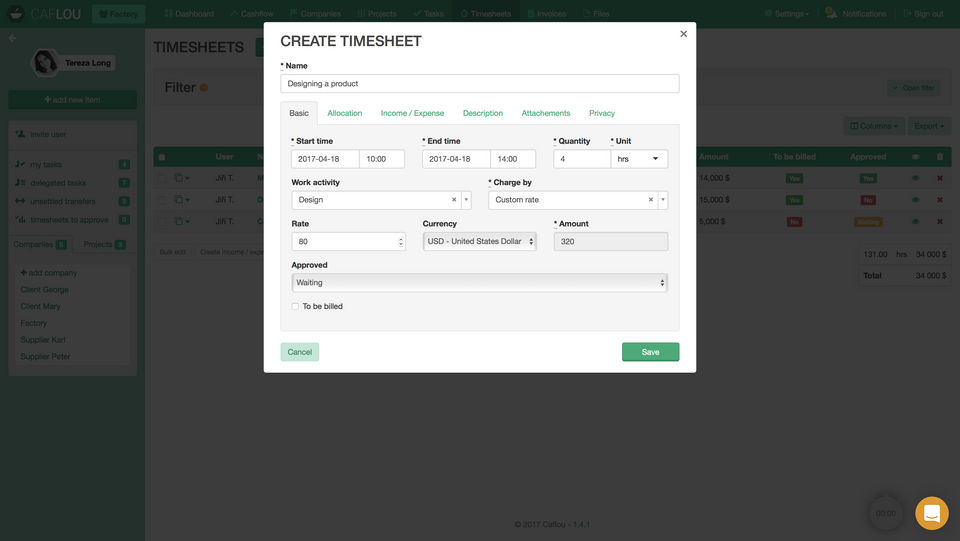Check the To be billed checkbox
Screen dimensions: 960x541
[295, 307]
